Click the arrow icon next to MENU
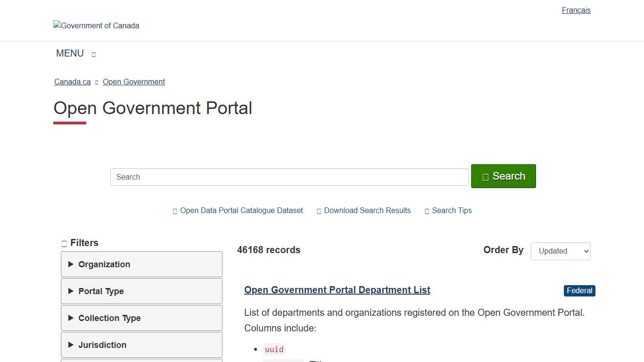Screen dimensions: 644x362 pyautogui.click(x=93, y=54)
